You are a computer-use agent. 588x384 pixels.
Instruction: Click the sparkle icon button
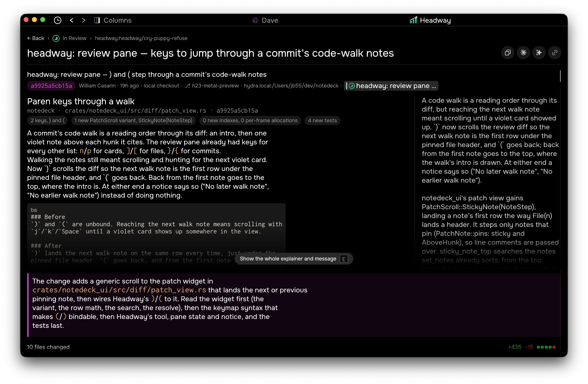[539, 52]
